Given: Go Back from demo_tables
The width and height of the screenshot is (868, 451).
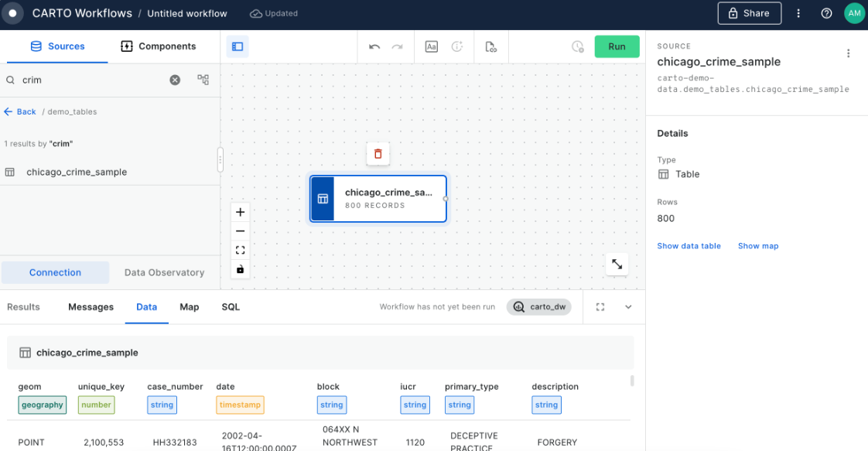Looking at the screenshot, I should pos(20,111).
